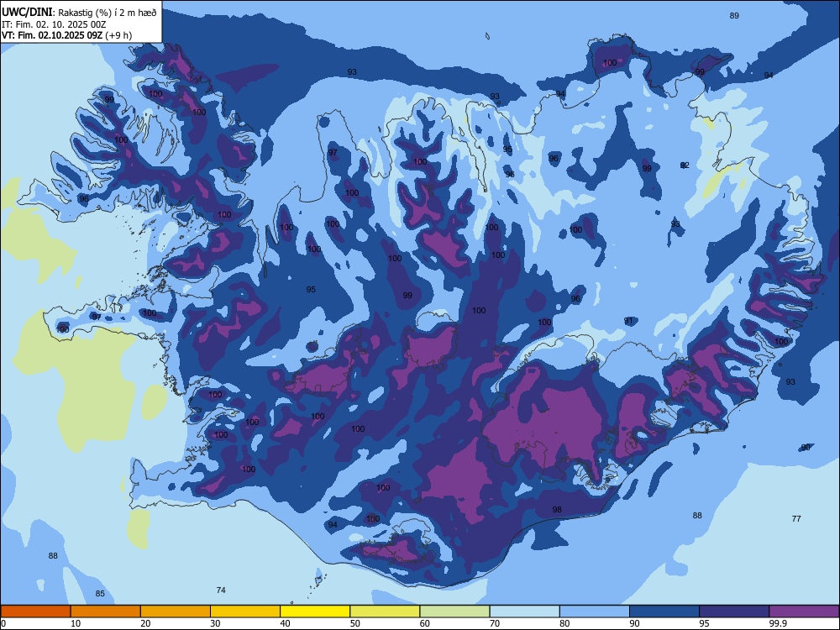Select the purple 99.9+ legend swatch

click(x=804, y=612)
